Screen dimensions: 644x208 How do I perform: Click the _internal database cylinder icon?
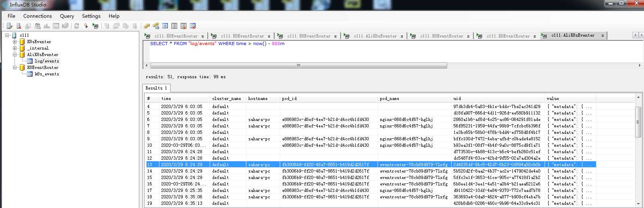click(x=22, y=48)
